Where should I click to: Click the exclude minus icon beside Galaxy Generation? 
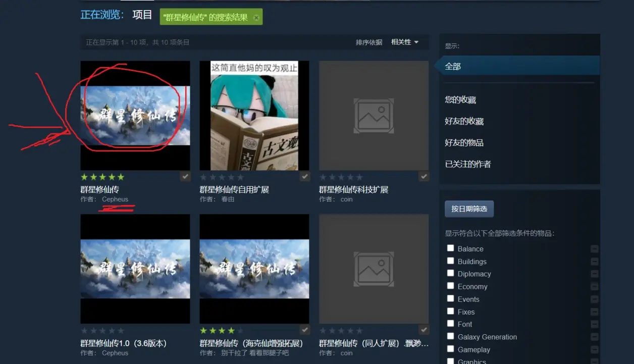click(x=594, y=337)
